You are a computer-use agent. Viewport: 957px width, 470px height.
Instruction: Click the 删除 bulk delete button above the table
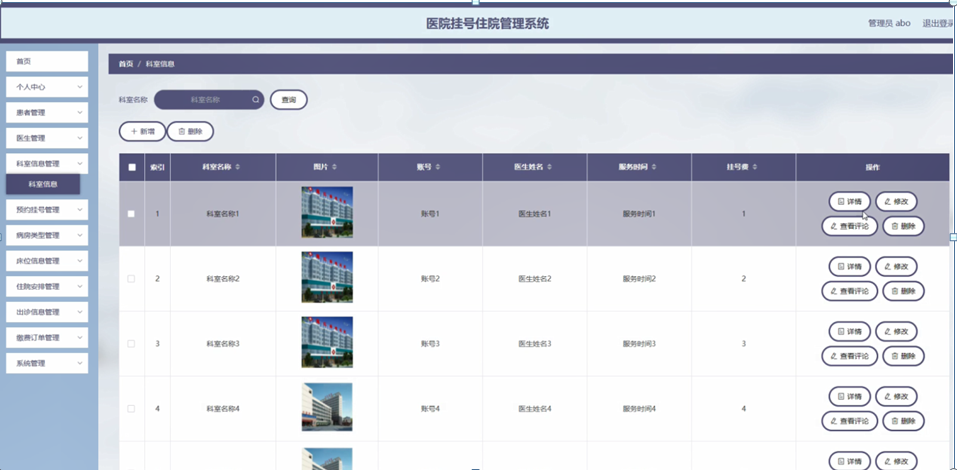click(190, 132)
